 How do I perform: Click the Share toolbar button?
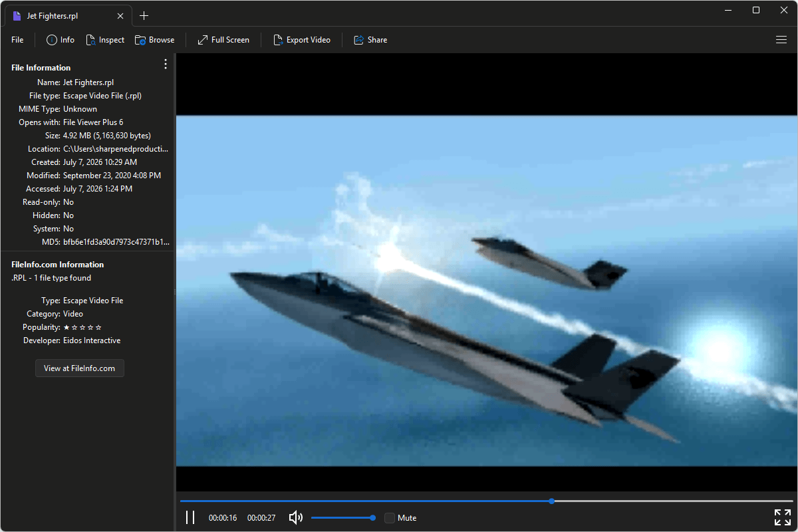[370, 40]
